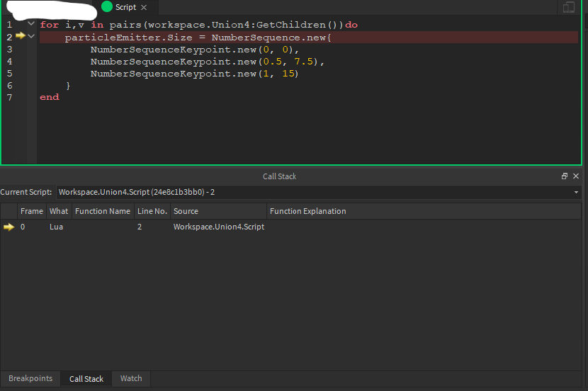Click line number 7 in the gutter
The width and height of the screenshot is (588, 391).
(9, 98)
